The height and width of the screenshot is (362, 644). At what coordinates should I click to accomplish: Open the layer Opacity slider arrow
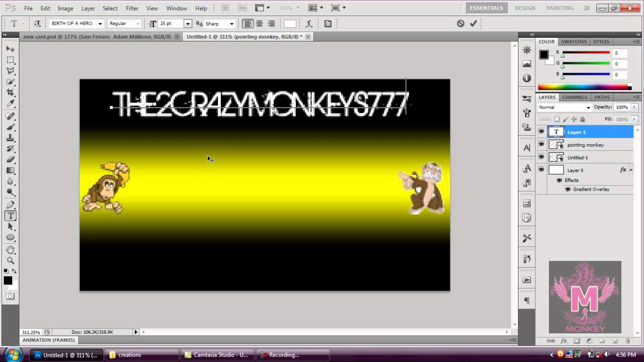click(x=634, y=107)
